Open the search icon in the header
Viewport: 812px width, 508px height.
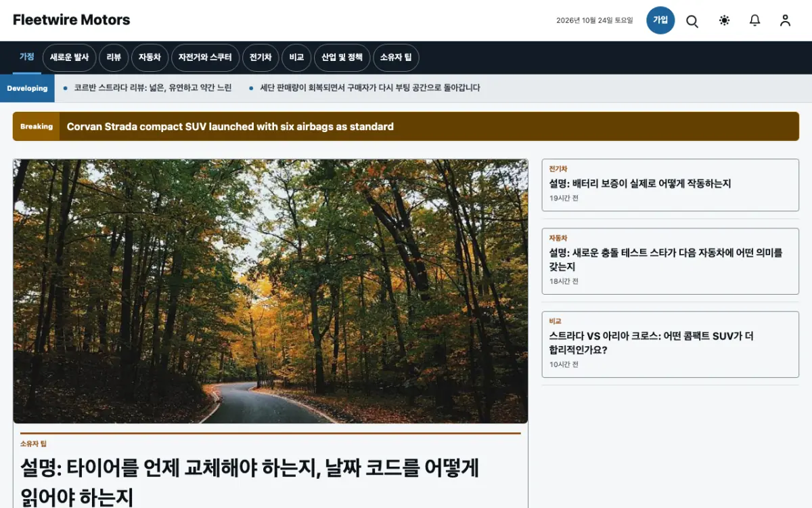click(x=692, y=20)
